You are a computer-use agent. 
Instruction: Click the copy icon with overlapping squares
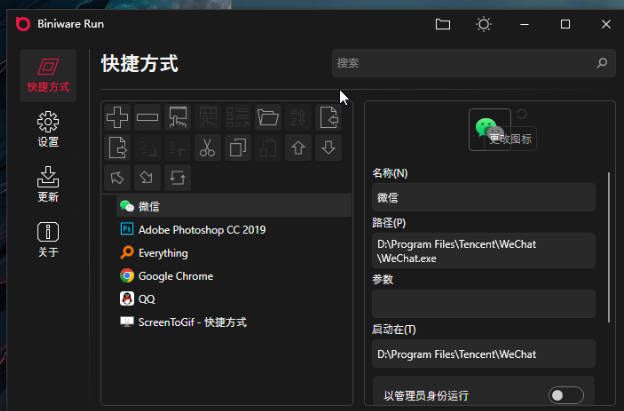238,148
